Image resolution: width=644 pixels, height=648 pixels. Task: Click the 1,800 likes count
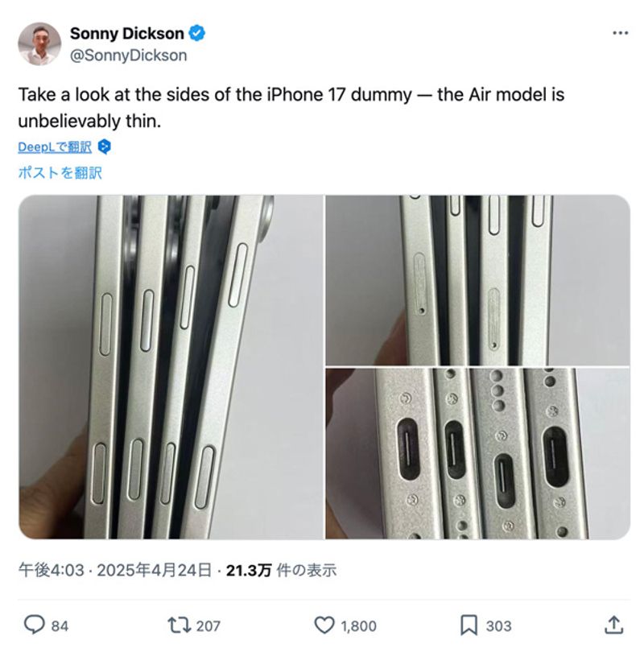[x=359, y=625]
